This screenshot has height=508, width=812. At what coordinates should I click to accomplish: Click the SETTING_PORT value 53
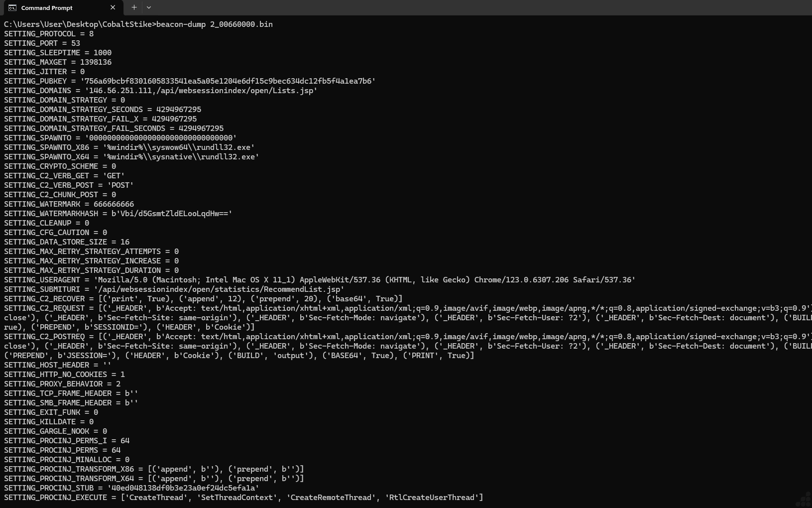tap(76, 43)
